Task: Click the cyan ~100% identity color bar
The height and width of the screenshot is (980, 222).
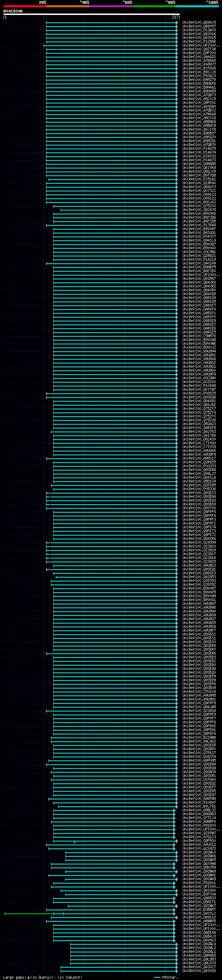Action: [x=197, y=6]
